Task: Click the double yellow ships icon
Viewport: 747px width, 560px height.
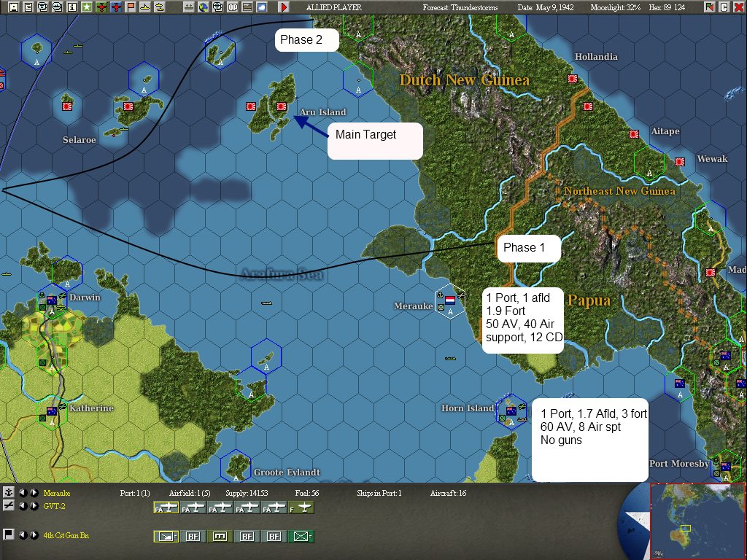Action: 159,7
